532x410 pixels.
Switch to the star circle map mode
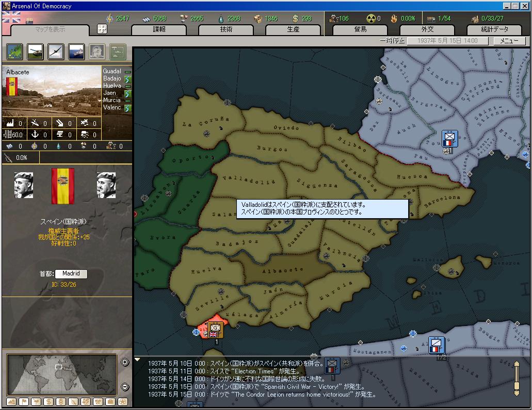(x=122, y=402)
